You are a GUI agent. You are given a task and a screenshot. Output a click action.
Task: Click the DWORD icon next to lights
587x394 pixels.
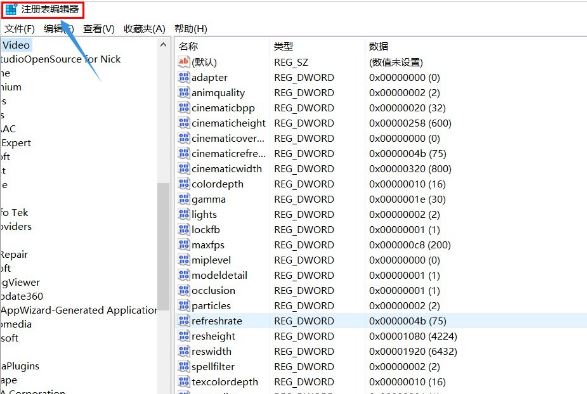pyautogui.click(x=183, y=214)
